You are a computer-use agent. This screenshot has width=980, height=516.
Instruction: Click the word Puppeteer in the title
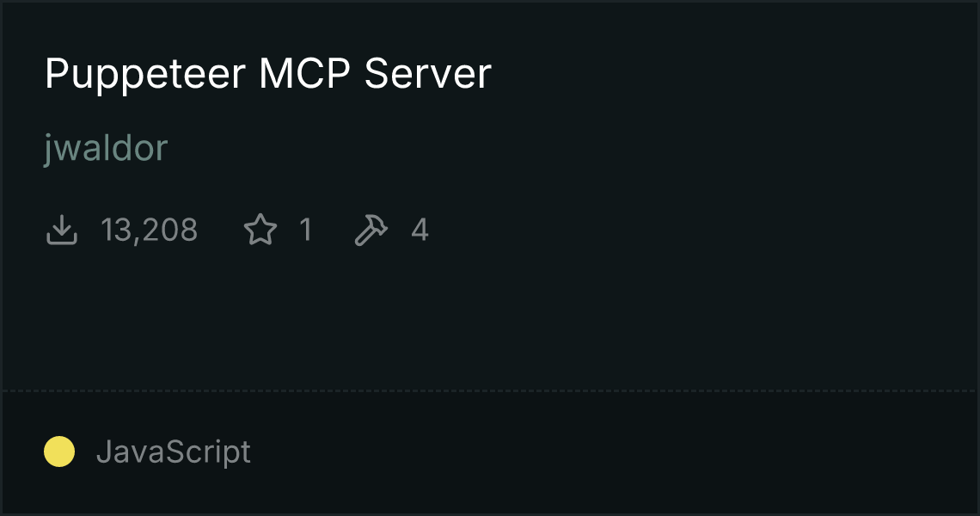[145, 75]
